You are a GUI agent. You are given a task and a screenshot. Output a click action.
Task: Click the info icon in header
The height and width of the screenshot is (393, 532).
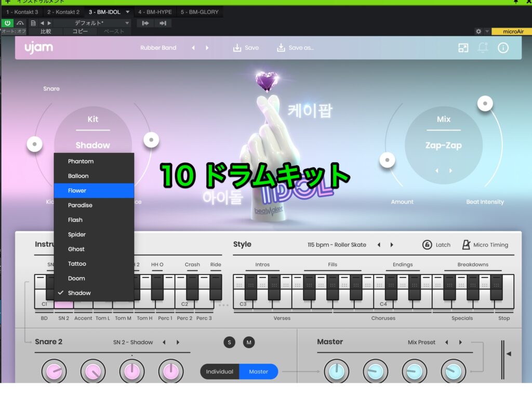pyautogui.click(x=503, y=48)
